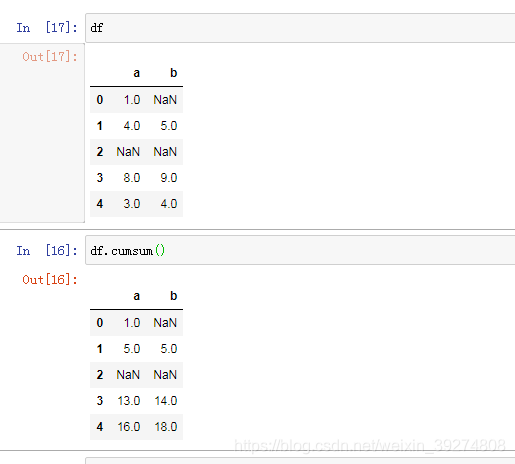Select value 16.0 in Out[16] table
Image resolution: width=515 pixels, height=464 pixels.
click(x=129, y=427)
